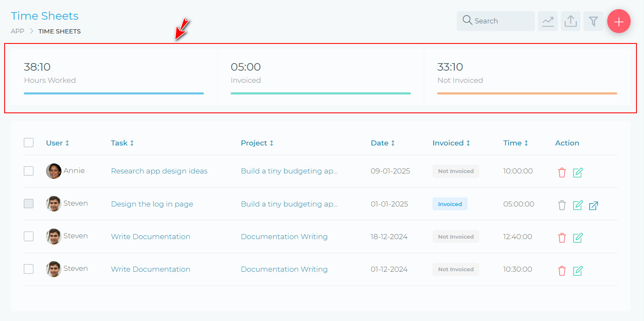This screenshot has height=321, width=644.
Task: Go to APP in the breadcrumb
Action: pos(18,31)
